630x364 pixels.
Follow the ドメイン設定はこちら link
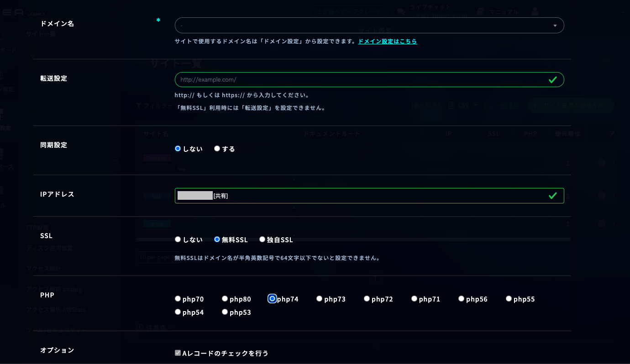387,41
